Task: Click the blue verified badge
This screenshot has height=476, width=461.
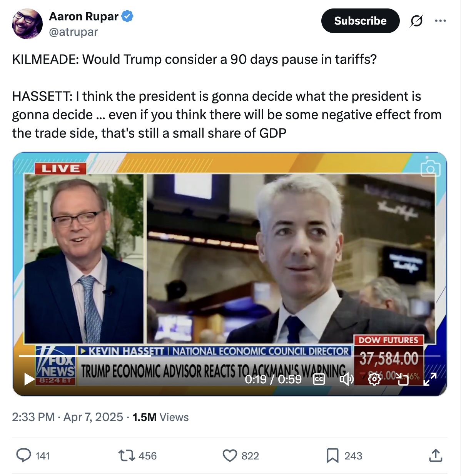Action: 127,17
